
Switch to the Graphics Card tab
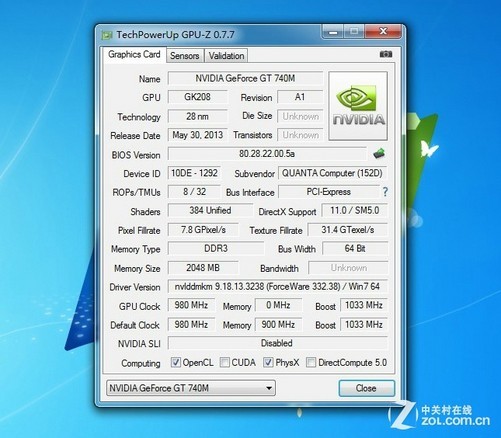click(x=134, y=54)
